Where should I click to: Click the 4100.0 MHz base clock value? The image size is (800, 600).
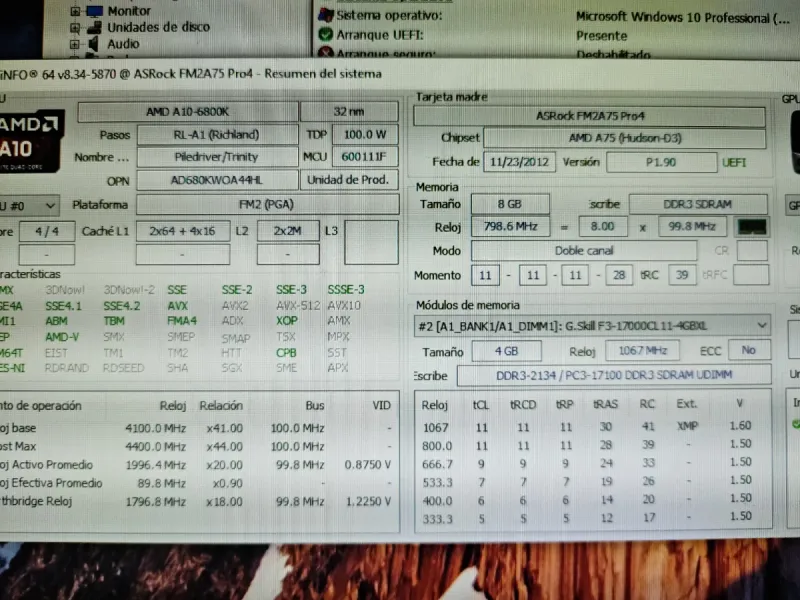(x=155, y=429)
